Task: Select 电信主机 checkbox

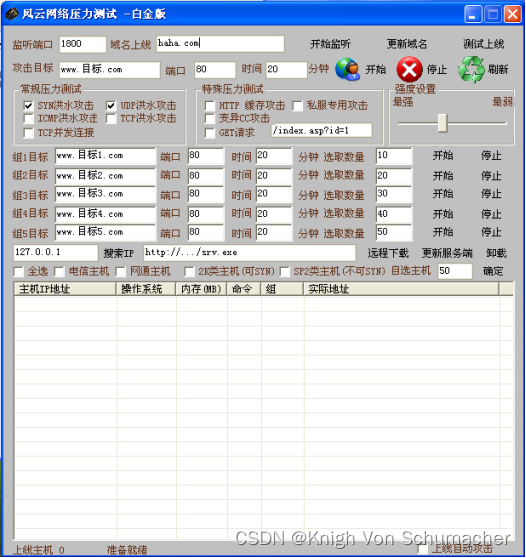Action: click(59, 272)
